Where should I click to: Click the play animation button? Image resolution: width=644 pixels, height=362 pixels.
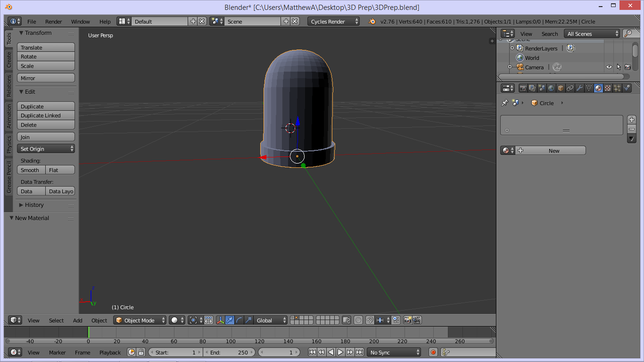(x=340, y=352)
